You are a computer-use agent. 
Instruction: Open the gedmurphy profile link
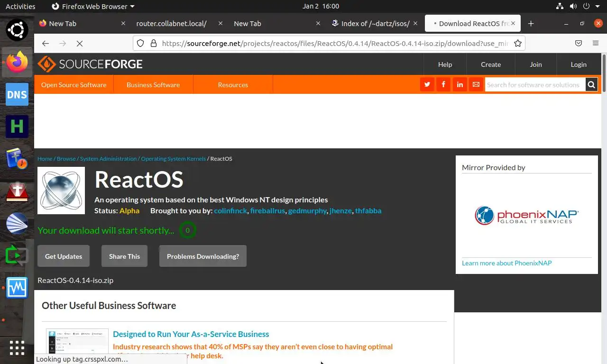click(307, 210)
